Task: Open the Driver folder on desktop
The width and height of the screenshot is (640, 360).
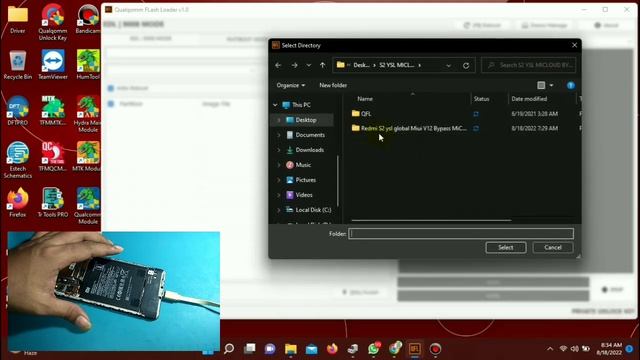Action: point(18,19)
